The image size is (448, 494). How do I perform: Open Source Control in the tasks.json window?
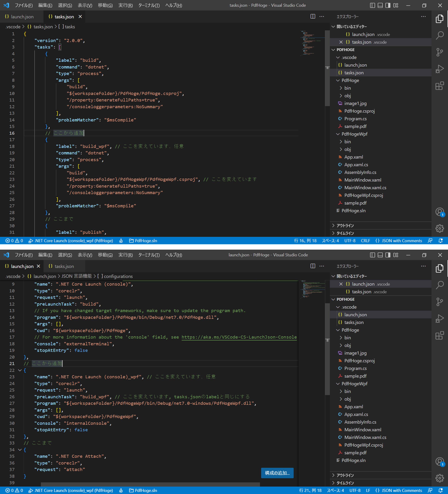(440, 52)
